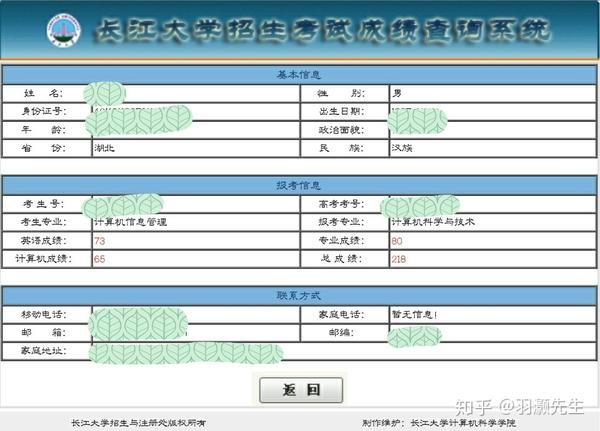600x431 pixels.
Task: Click the 暂无信息 home phone value
Action: click(x=414, y=315)
